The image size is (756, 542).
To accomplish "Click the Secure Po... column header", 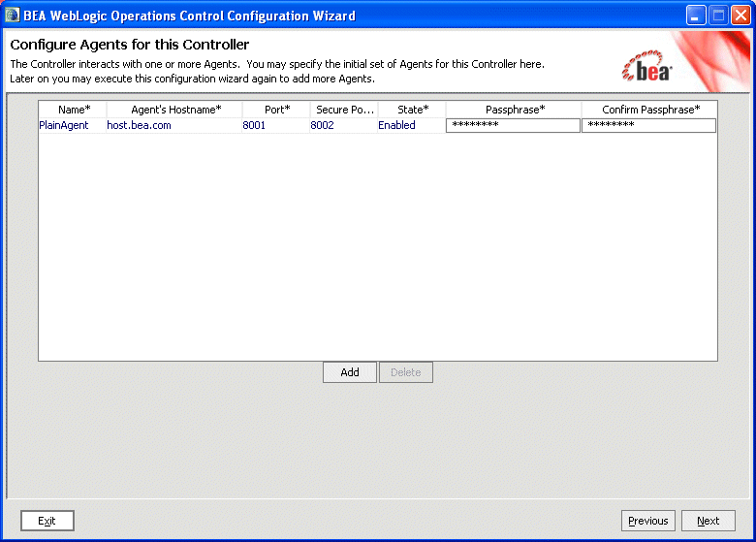I will [344, 110].
